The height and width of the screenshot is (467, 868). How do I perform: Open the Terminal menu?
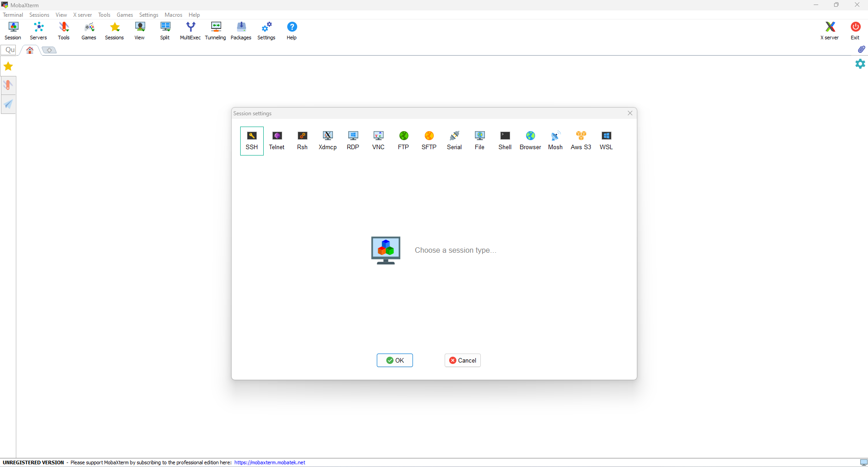click(13, 15)
